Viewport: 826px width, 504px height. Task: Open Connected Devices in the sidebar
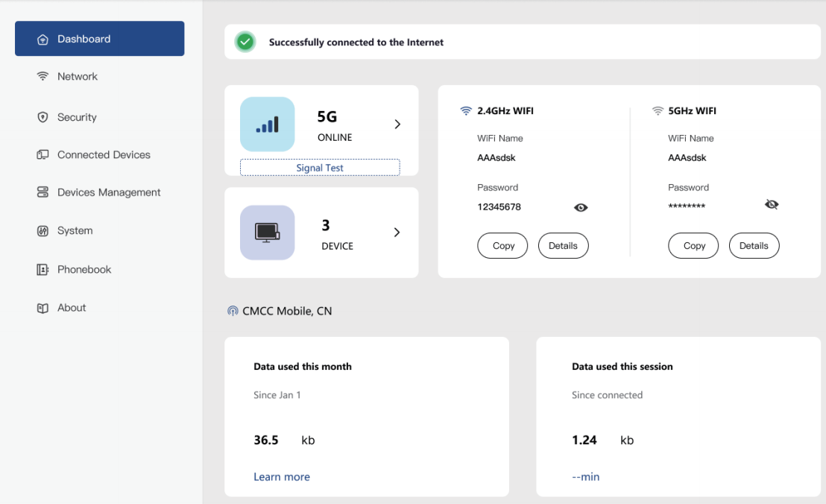(104, 154)
